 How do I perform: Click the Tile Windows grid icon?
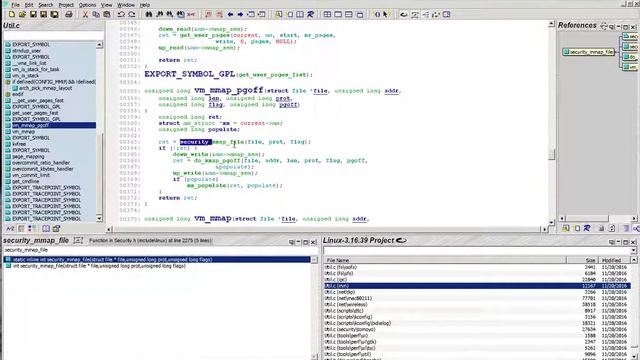coord(327,14)
